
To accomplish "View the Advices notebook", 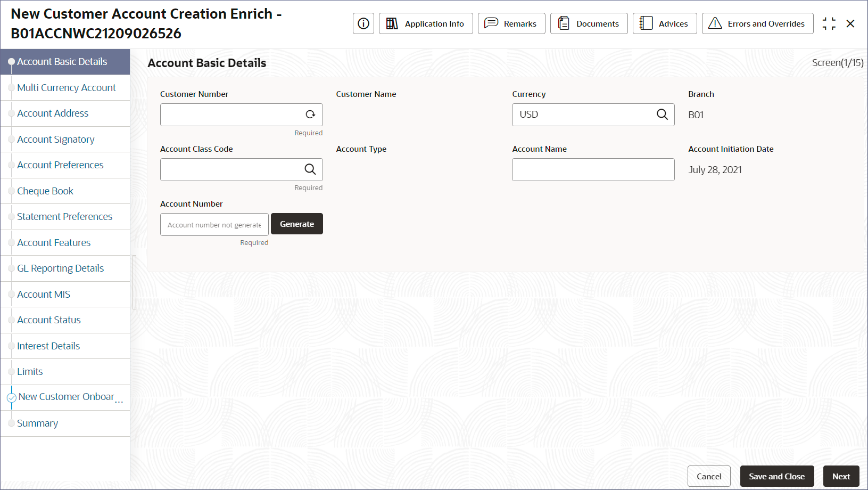I will click(x=665, y=23).
